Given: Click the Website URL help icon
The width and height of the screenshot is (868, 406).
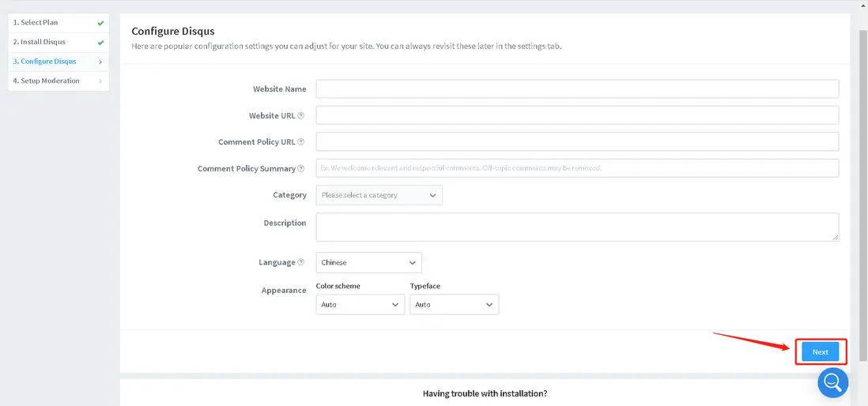Looking at the screenshot, I should tap(300, 116).
